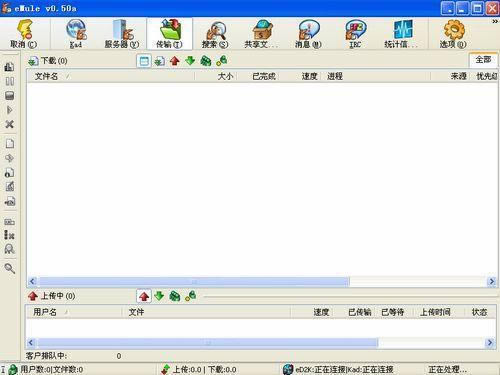500x375 pixels.
Task: Show known clients icon in top toolbar
Action: pyautogui.click(x=221, y=61)
